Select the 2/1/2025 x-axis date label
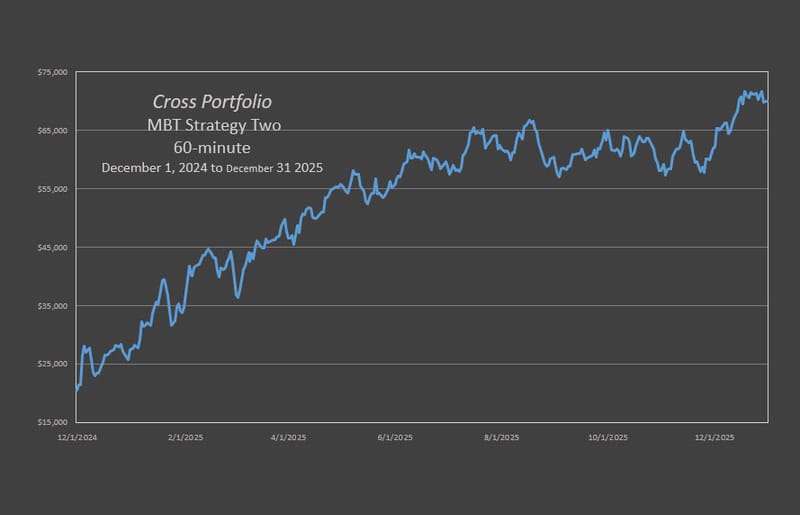This screenshot has height=515, width=800. pyautogui.click(x=184, y=437)
